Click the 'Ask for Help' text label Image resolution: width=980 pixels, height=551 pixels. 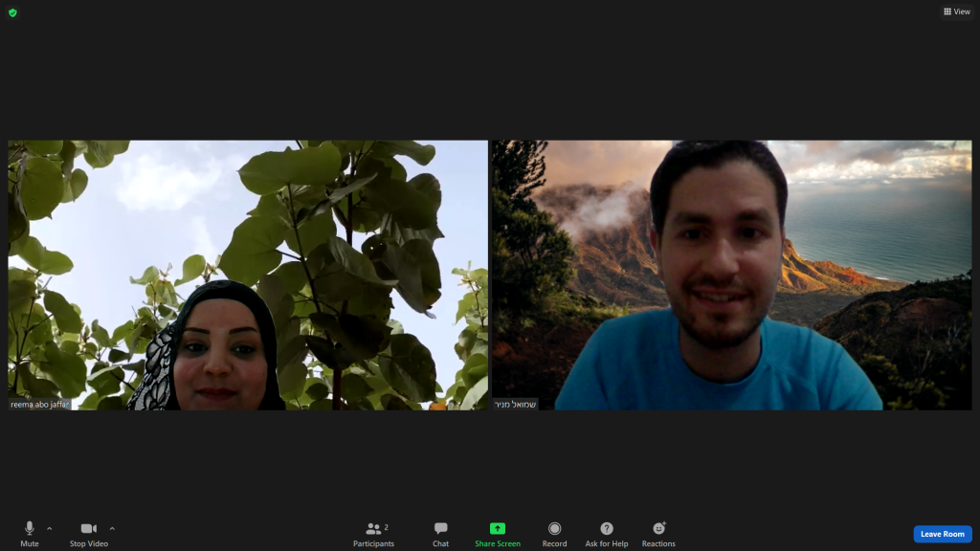pyautogui.click(x=607, y=544)
